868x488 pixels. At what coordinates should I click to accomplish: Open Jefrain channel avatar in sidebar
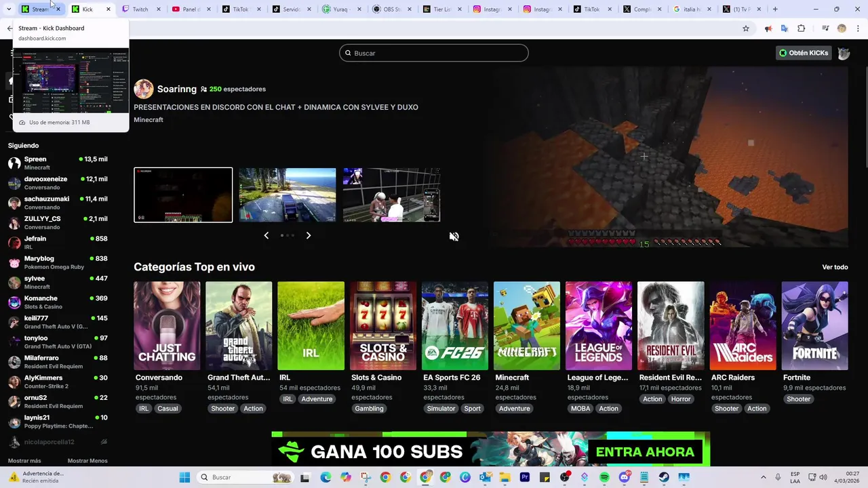coord(14,243)
